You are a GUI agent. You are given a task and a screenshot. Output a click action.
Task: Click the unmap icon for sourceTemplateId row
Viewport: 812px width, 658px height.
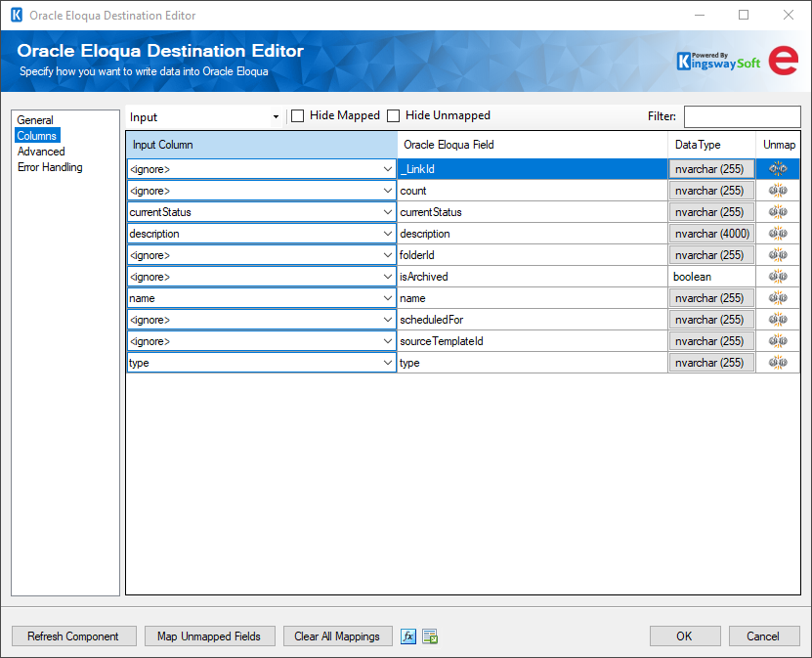[778, 341]
